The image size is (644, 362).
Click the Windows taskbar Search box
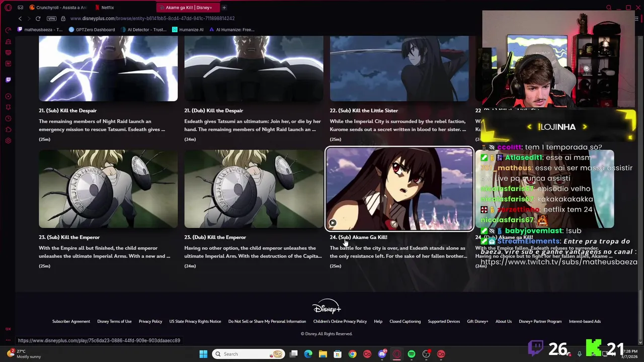pyautogui.click(x=248, y=354)
